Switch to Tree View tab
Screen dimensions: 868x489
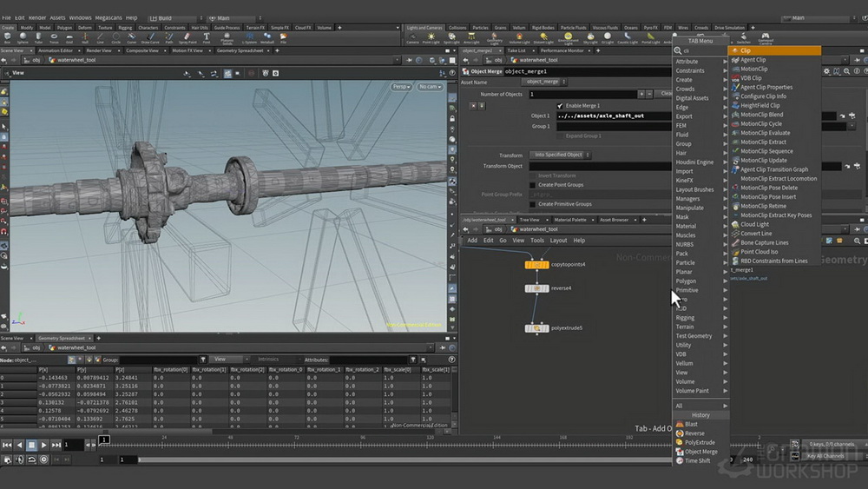coord(529,220)
